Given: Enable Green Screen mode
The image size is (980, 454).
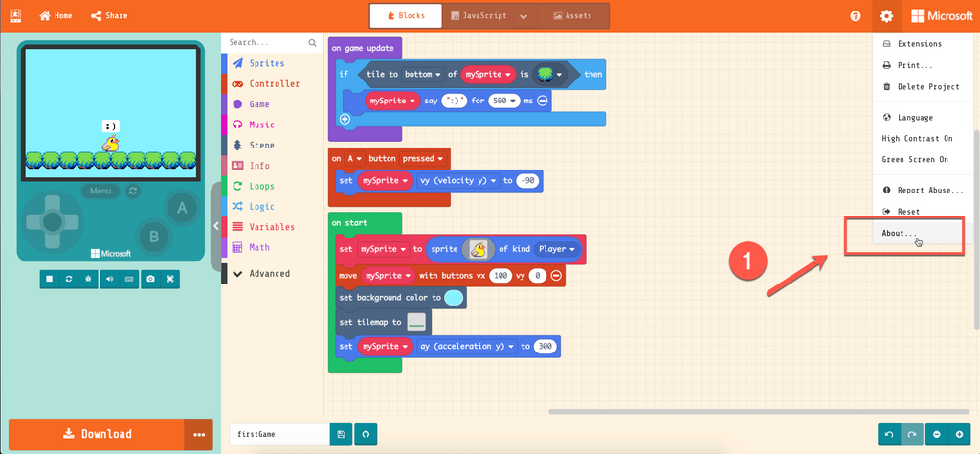Looking at the screenshot, I should (915, 160).
